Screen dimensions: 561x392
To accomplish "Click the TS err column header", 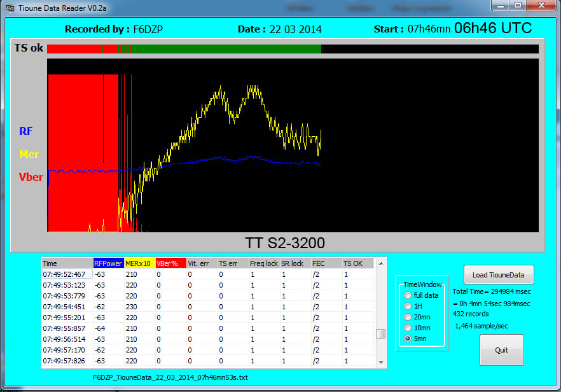I will (233, 263).
